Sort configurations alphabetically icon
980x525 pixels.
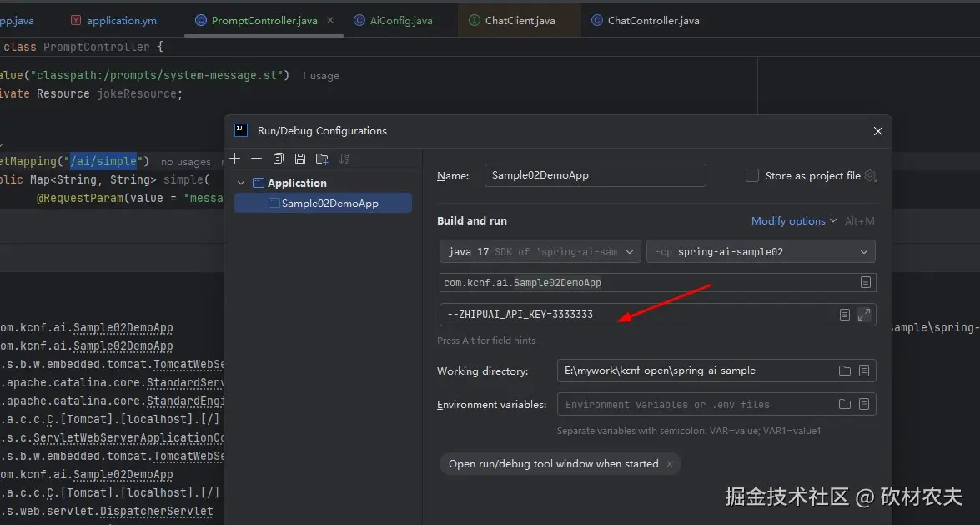click(344, 159)
